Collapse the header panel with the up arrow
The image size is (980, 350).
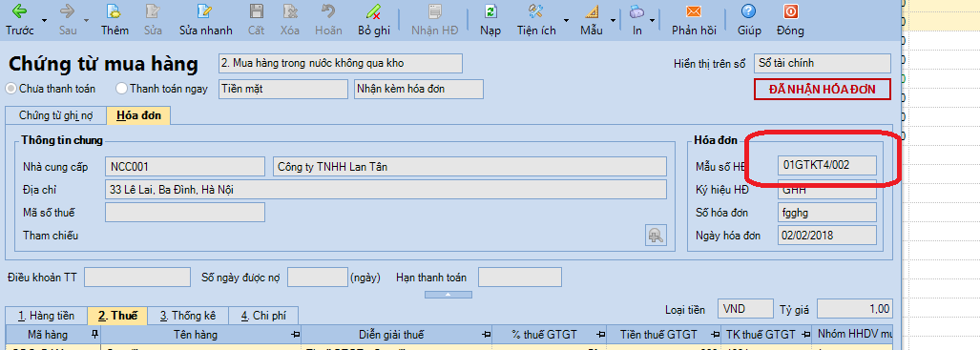(448, 295)
